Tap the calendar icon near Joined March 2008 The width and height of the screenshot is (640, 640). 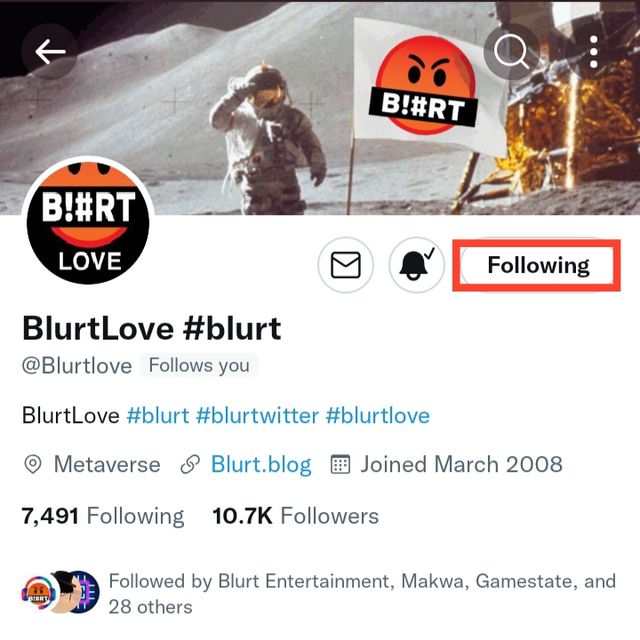(x=340, y=464)
